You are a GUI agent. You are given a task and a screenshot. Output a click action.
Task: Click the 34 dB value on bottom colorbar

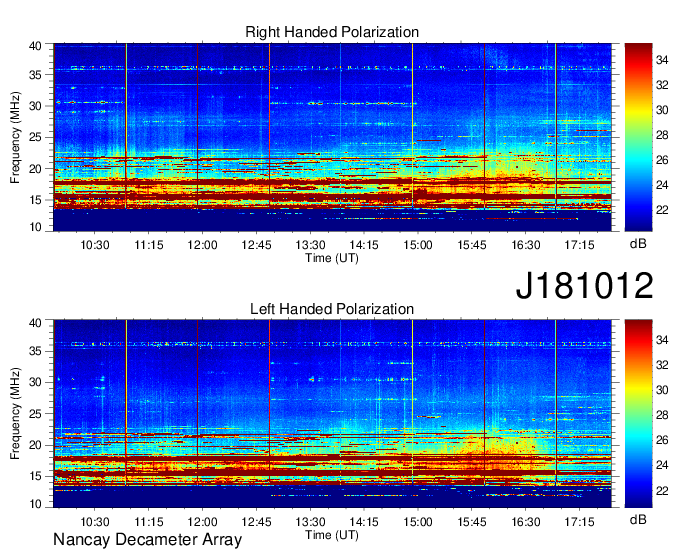pos(662,340)
